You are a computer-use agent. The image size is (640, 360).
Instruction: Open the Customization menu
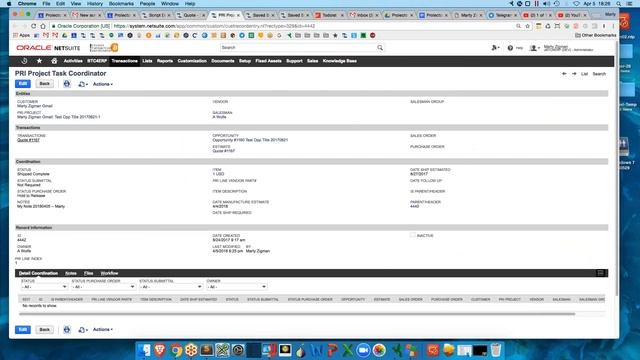192,61
